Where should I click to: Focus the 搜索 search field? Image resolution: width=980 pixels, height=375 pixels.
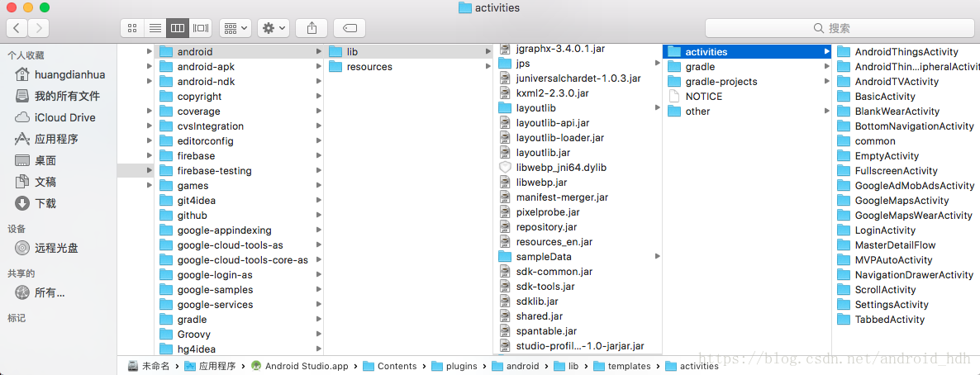tap(839, 28)
